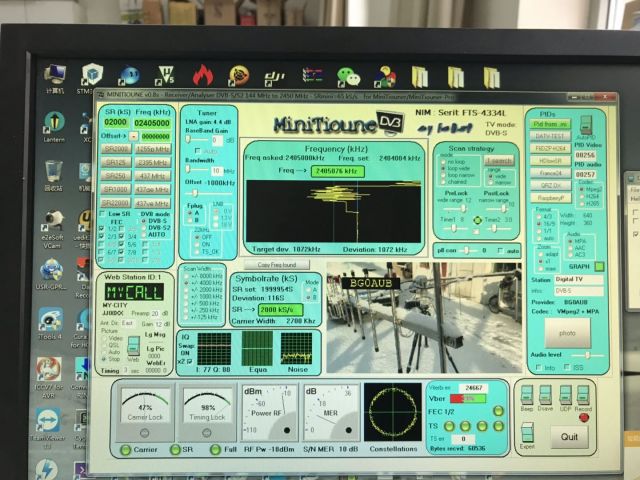The width and height of the screenshot is (640, 480).
Task: Select the 22kHz ON radio button
Action: coord(198,244)
